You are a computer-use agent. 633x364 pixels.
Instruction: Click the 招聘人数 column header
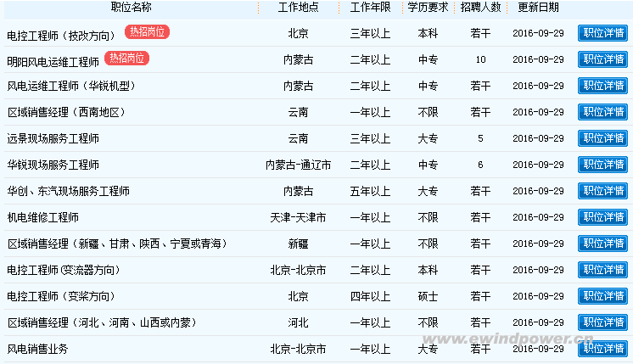coord(481,8)
